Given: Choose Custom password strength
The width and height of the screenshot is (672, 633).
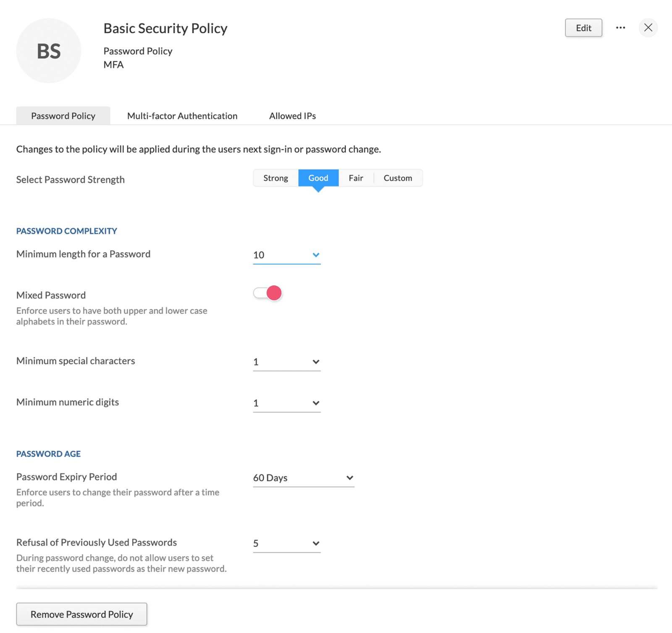Looking at the screenshot, I should [x=398, y=178].
